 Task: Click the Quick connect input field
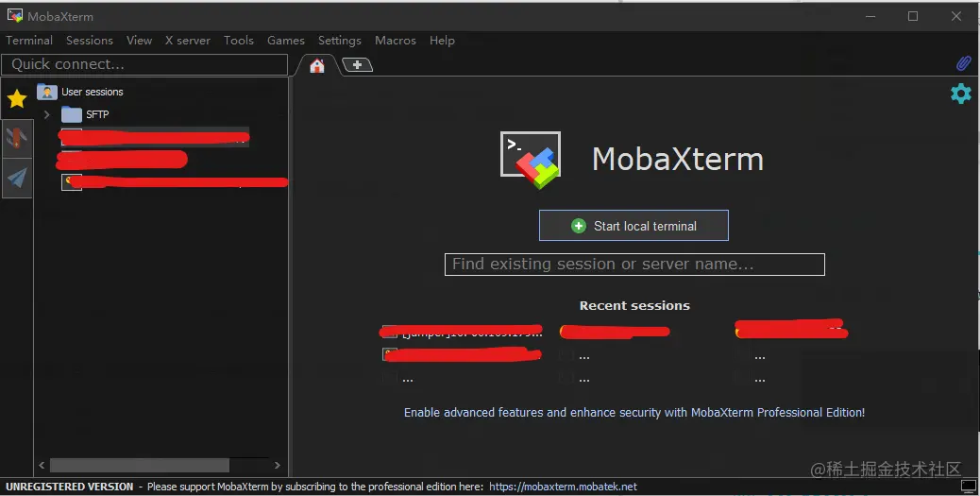(144, 64)
